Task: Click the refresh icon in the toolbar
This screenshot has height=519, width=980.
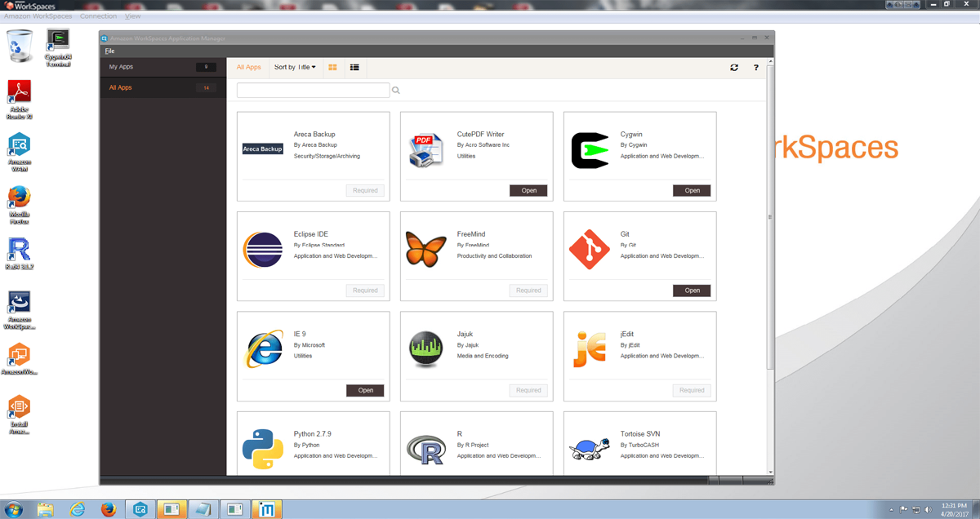Action: click(x=733, y=67)
